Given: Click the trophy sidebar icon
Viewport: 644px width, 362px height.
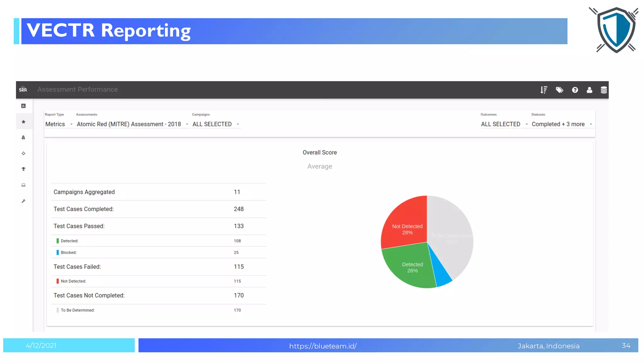Looking at the screenshot, I should (x=23, y=169).
